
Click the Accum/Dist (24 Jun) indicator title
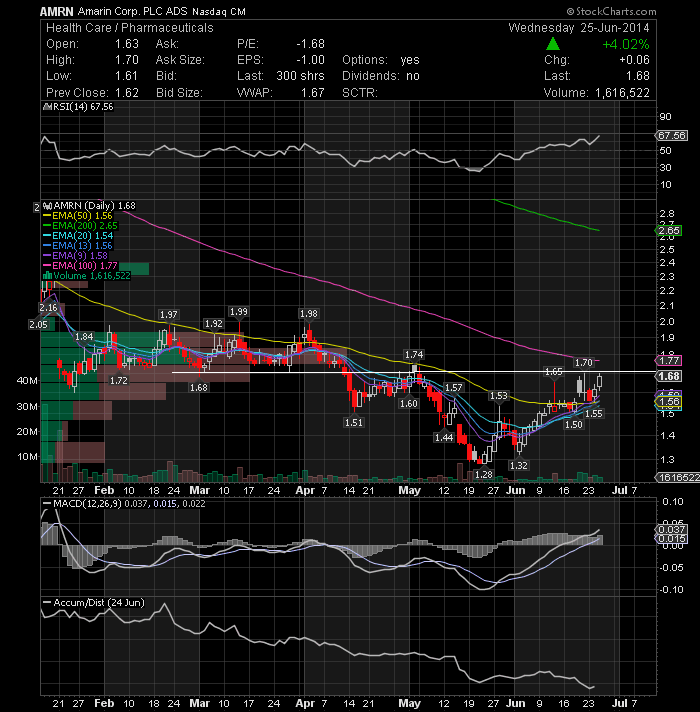99,603
